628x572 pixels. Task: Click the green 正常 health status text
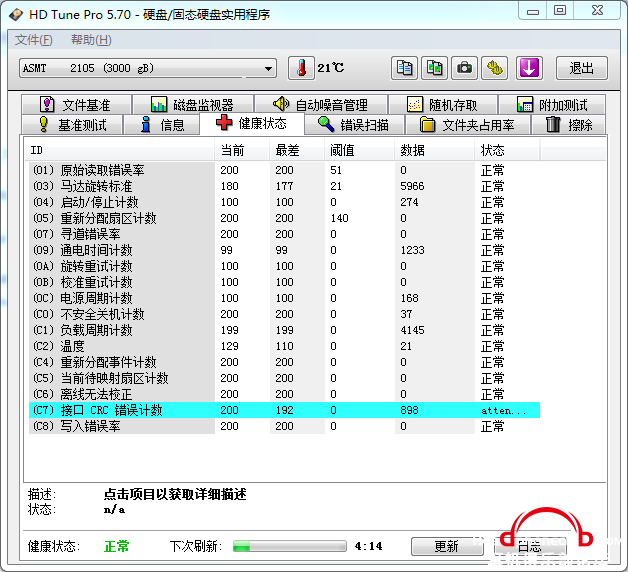point(117,546)
